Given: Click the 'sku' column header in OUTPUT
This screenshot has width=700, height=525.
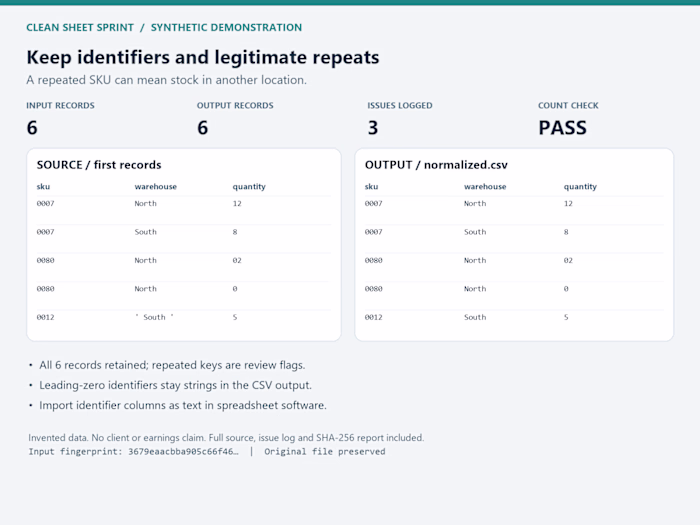Looking at the screenshot, I should 371,187.
